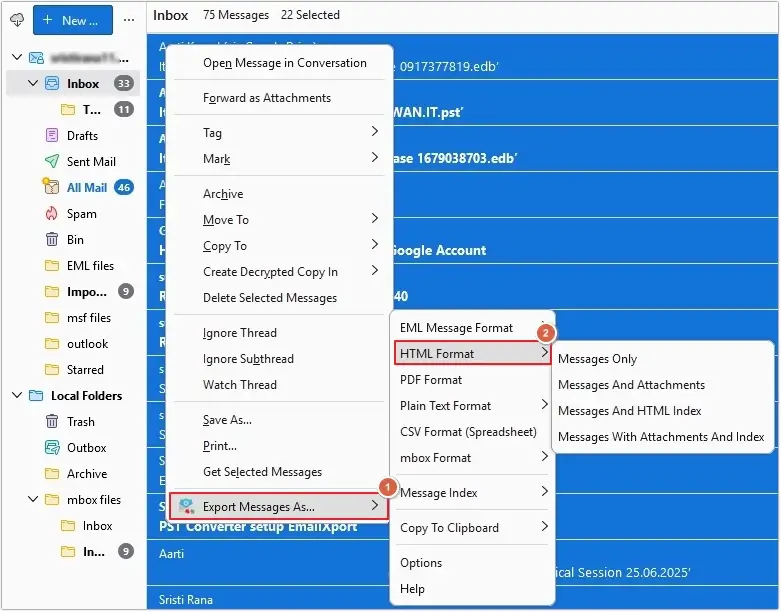This screenshot has width=781, height=612.
Task: Collapse the Local Folders tree
Action: (x=17, y=395)
